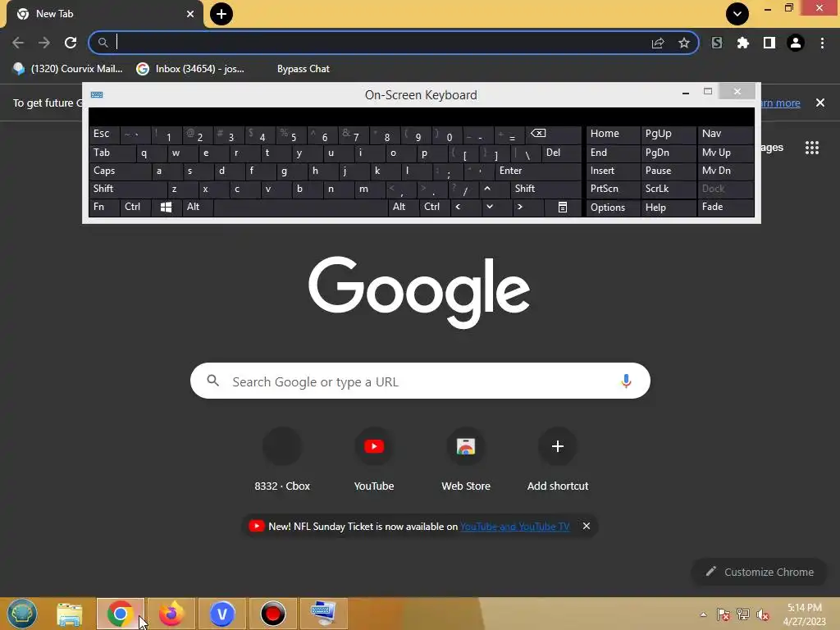Open the Chrome profile avatar
Screen dimensions: 840x630
click(x=796, y=43)
